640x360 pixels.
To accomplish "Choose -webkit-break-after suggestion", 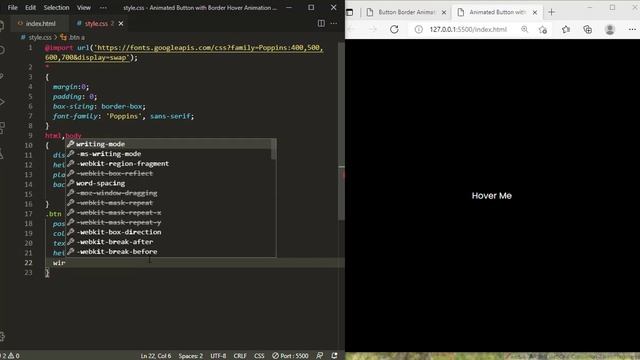I will tap(171, 242).
